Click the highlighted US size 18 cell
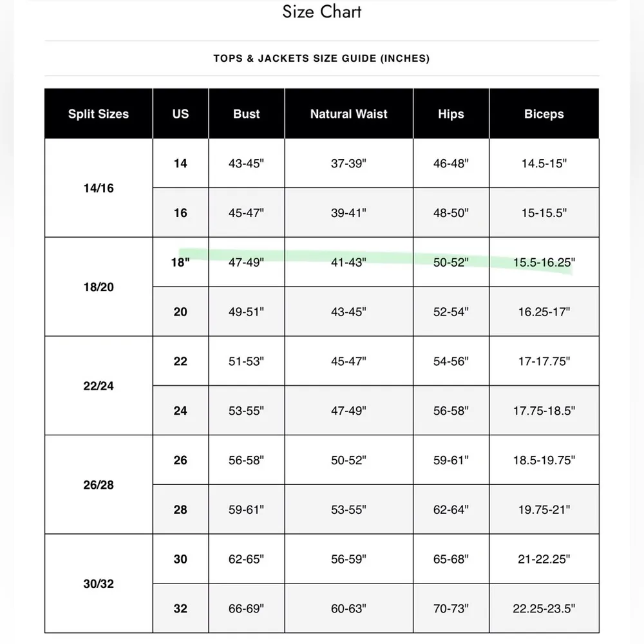This screenshot has height=644, width=644. point(180,262)
